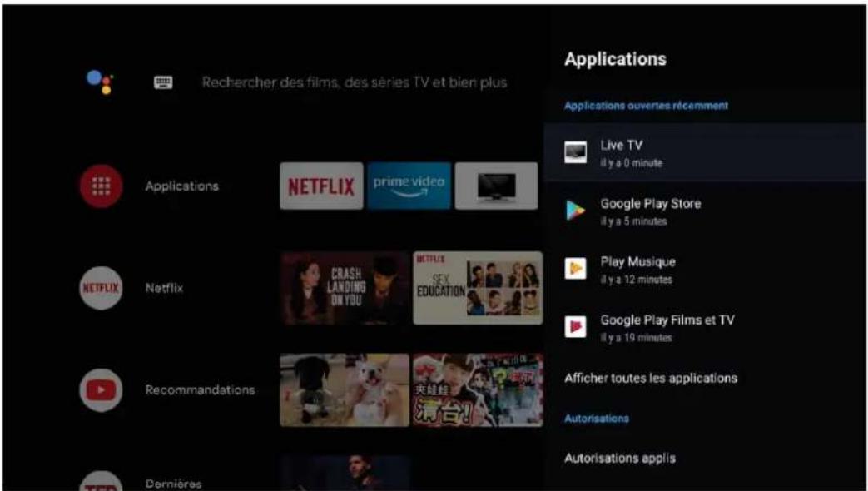The image size is (868, 491).
Task: Select the Applications row label
Action: [x=181, y=186]
